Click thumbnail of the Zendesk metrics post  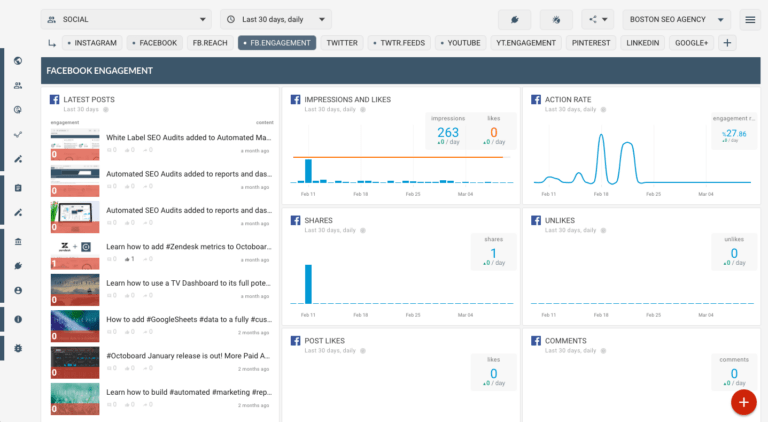point(75,254)
